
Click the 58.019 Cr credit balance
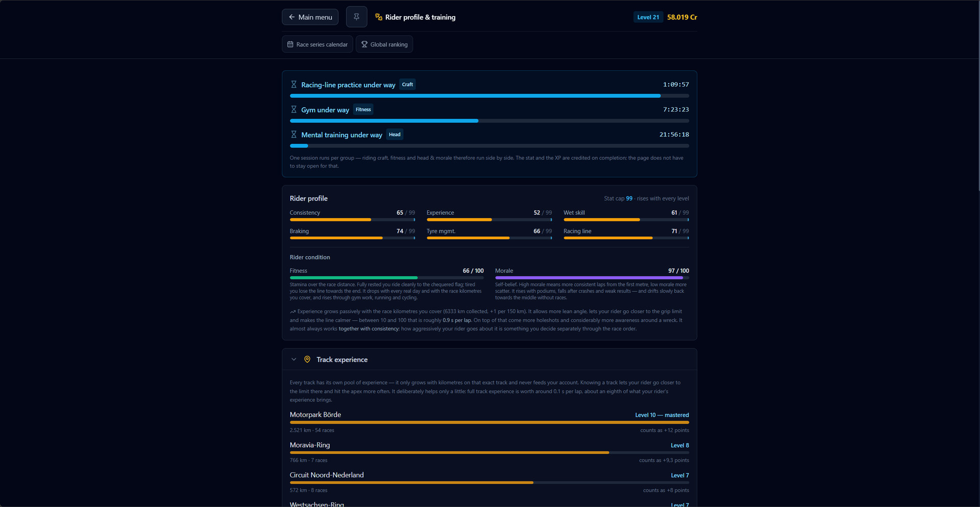pyautogui.click(x=682, y=17)
